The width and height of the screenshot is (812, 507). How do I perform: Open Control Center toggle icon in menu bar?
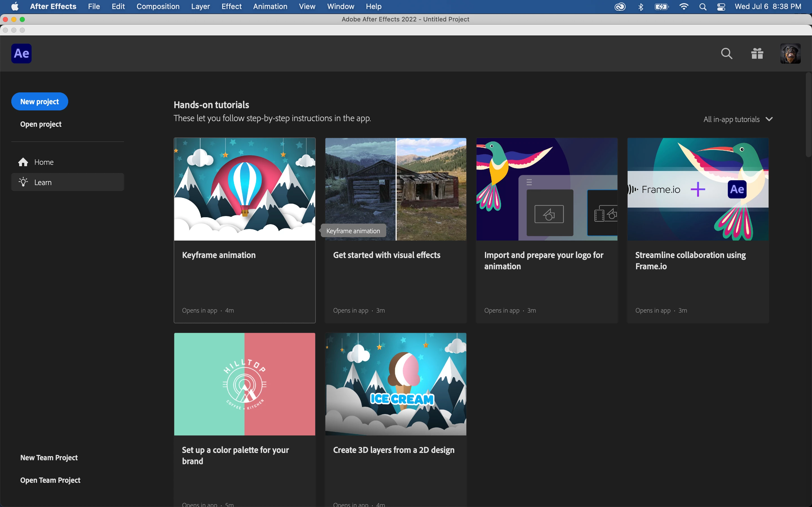[721, 7]
